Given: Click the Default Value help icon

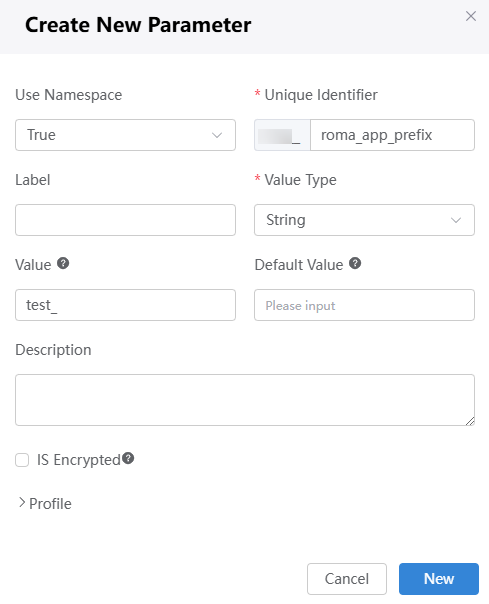Looking at the screenshot, I should 355,263.
